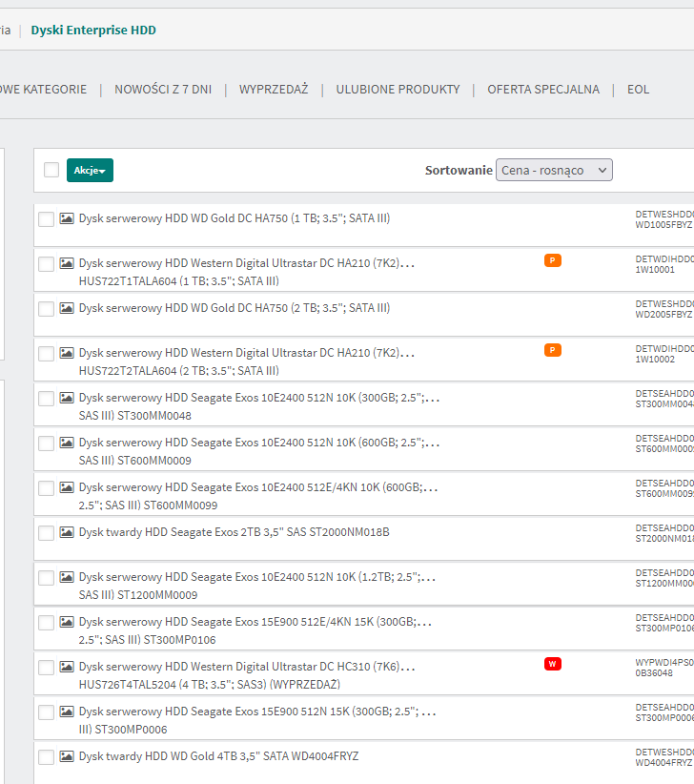The width and height of the screenshot is (694, 784).
Task: Select code text WD4004FRYZ in right column
Action: (663, 762)
